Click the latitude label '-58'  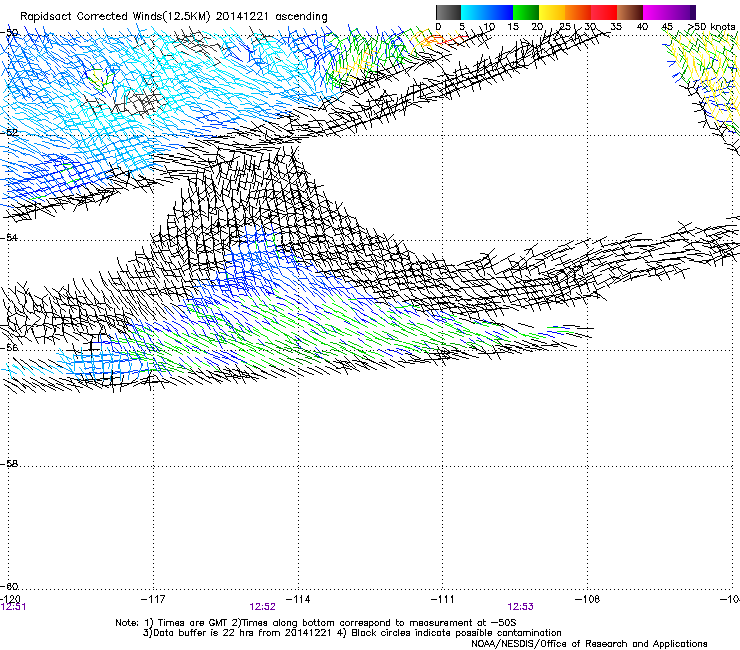click(x=8, y=464)
